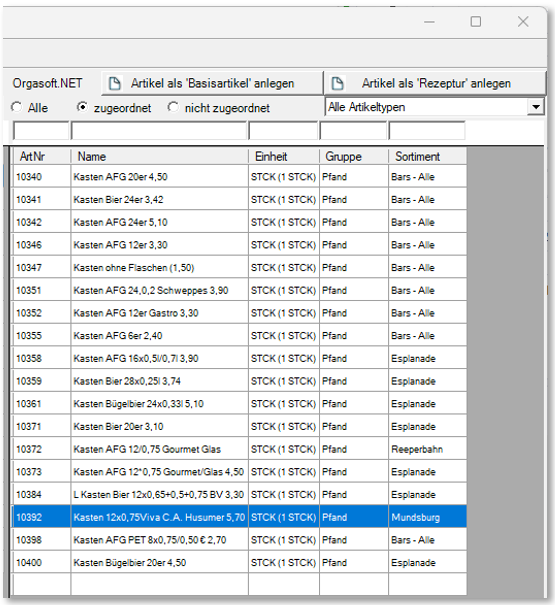Click the Sortiment column header

pyautogui.click(x=427, y=156)
